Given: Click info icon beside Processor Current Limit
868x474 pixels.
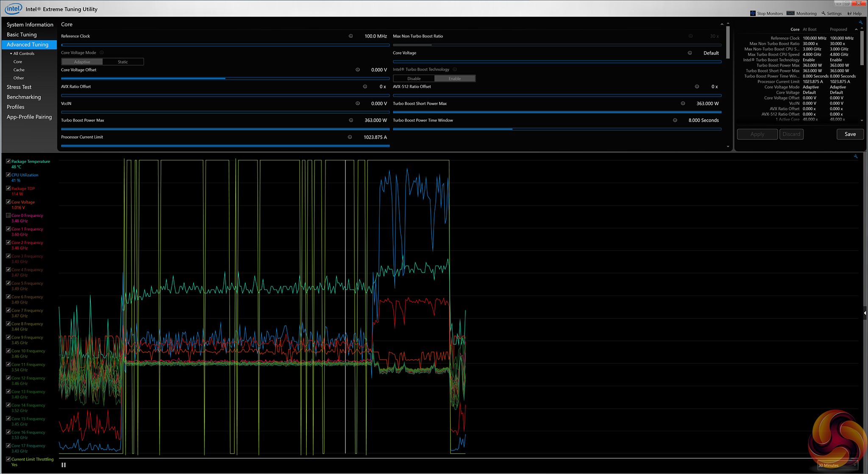Looking at the screenshot, I should click(350, 137).
